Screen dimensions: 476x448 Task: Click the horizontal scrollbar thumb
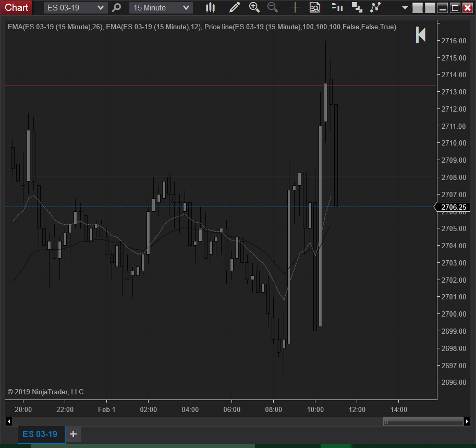point(423,421)
